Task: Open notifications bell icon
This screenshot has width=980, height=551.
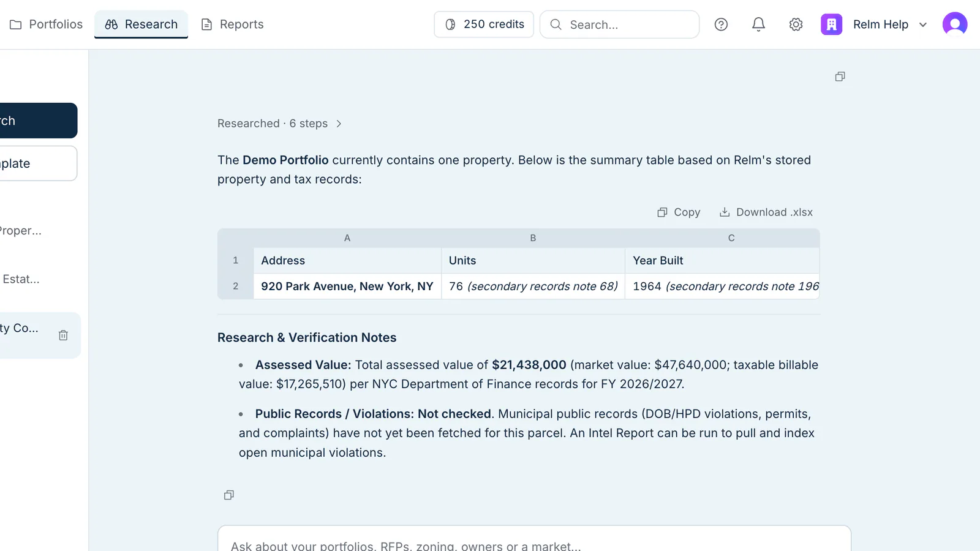Action: pos(758,24)
